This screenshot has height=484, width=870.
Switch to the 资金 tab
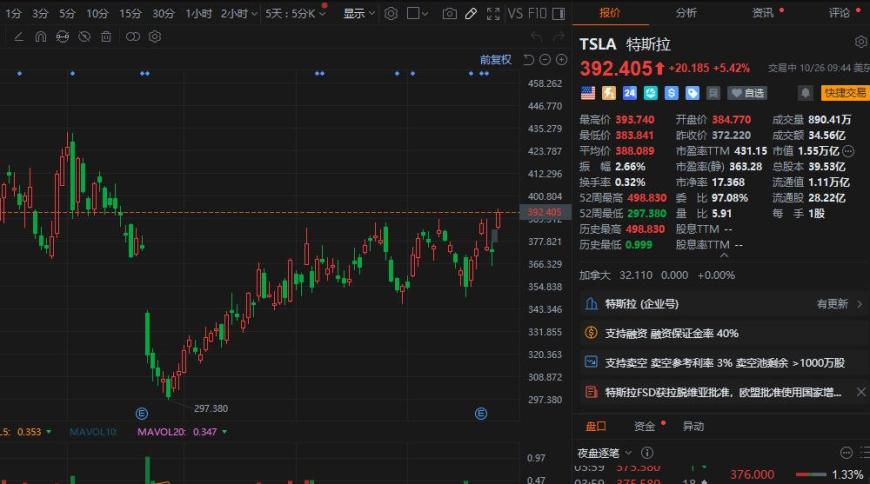645,426
